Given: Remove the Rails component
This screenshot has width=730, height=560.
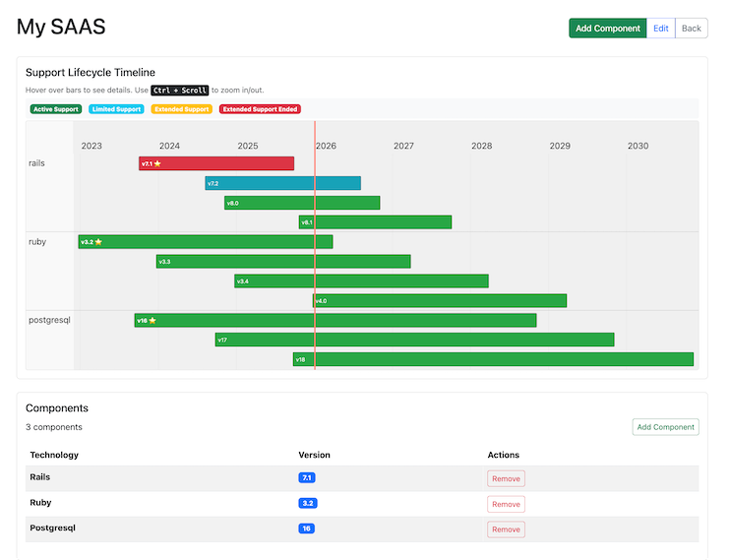Looking at the screenshot, I should [506, 478].
